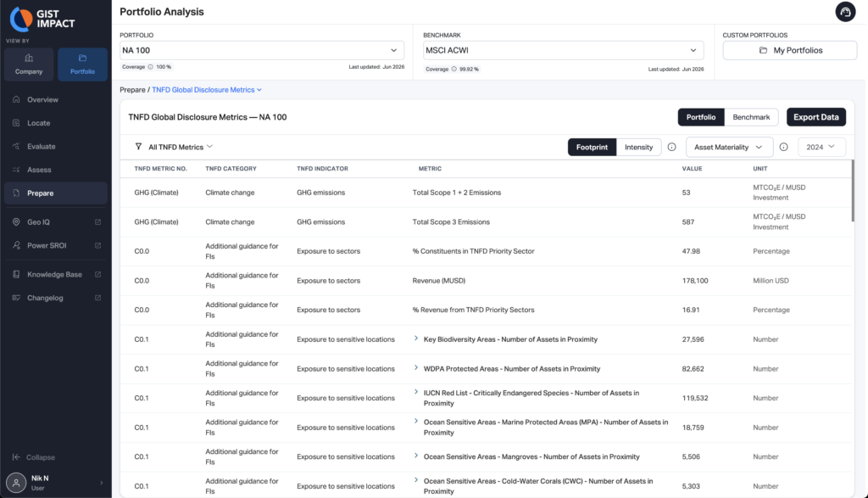Select the Intensity view

click(x=639, y=147)
